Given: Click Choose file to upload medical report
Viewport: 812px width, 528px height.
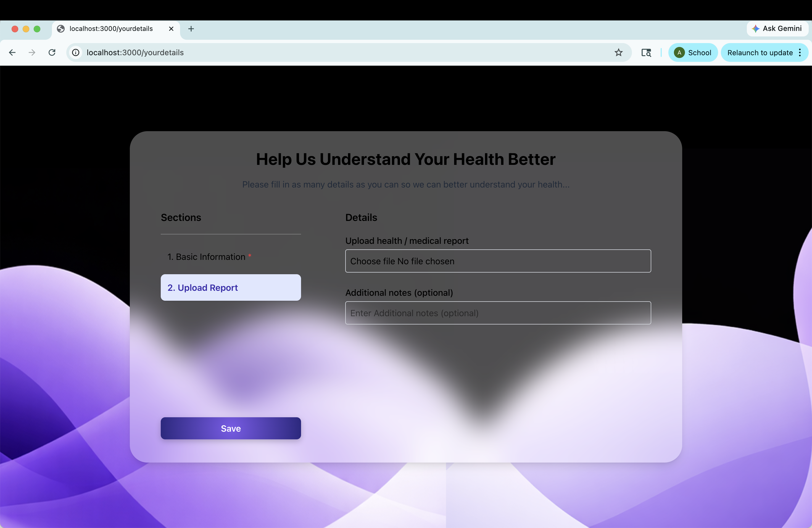Looking at the screenshot, I should pos(498,261).
